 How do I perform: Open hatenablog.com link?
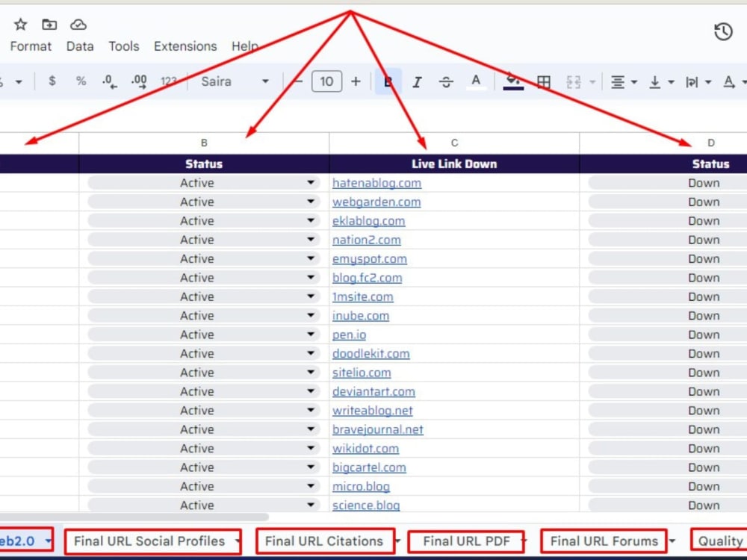pyautogui.click(x=376, y=183)
